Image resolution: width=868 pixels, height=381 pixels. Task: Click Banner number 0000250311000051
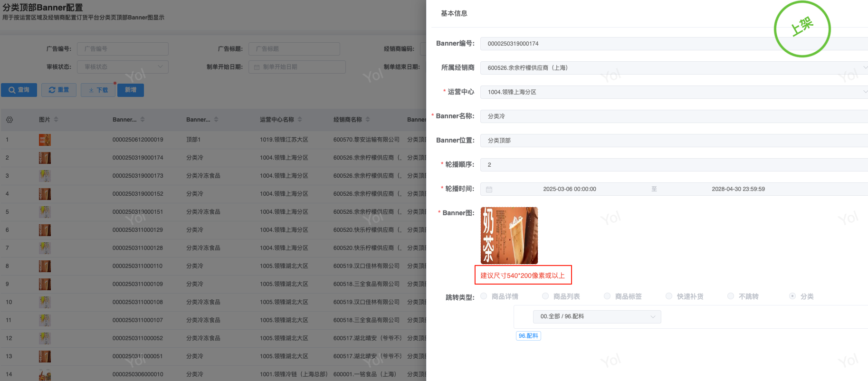(138, 356)
